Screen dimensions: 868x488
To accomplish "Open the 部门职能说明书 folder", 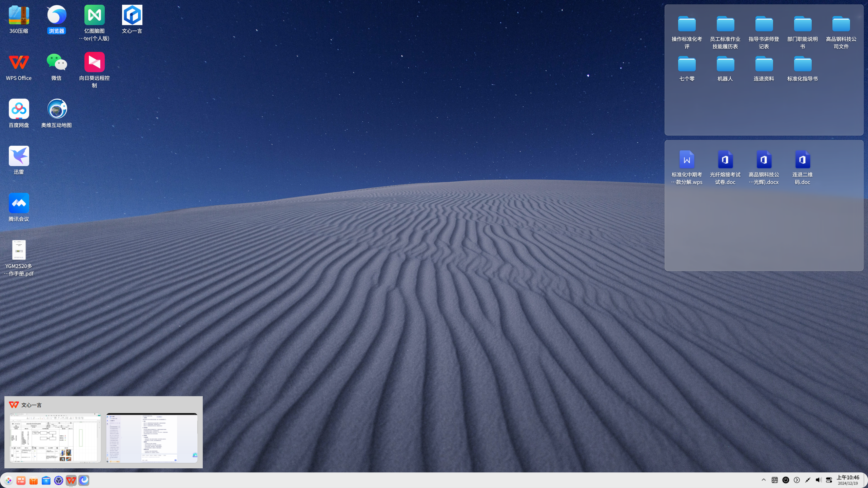I will (x=803, y=32).
